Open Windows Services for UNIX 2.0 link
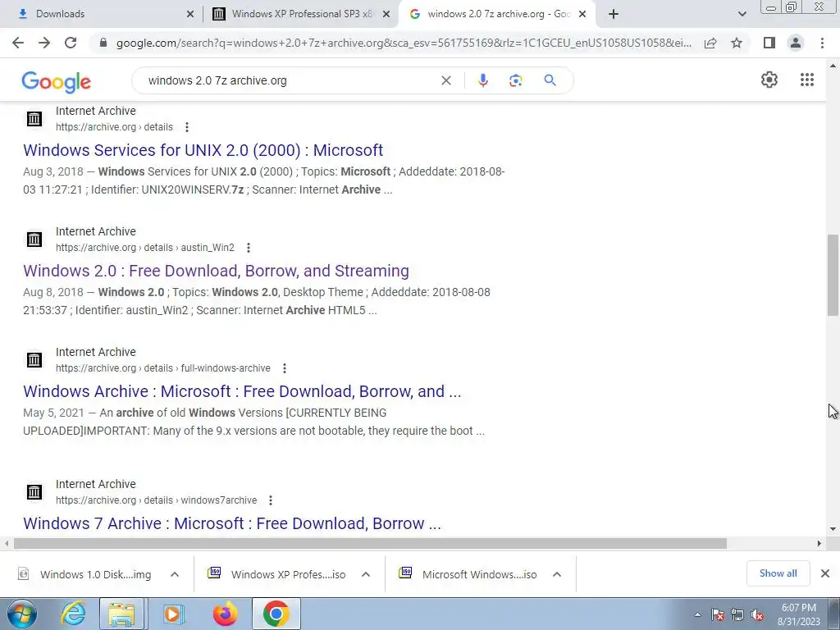840x630 pixels. [203, 150]
